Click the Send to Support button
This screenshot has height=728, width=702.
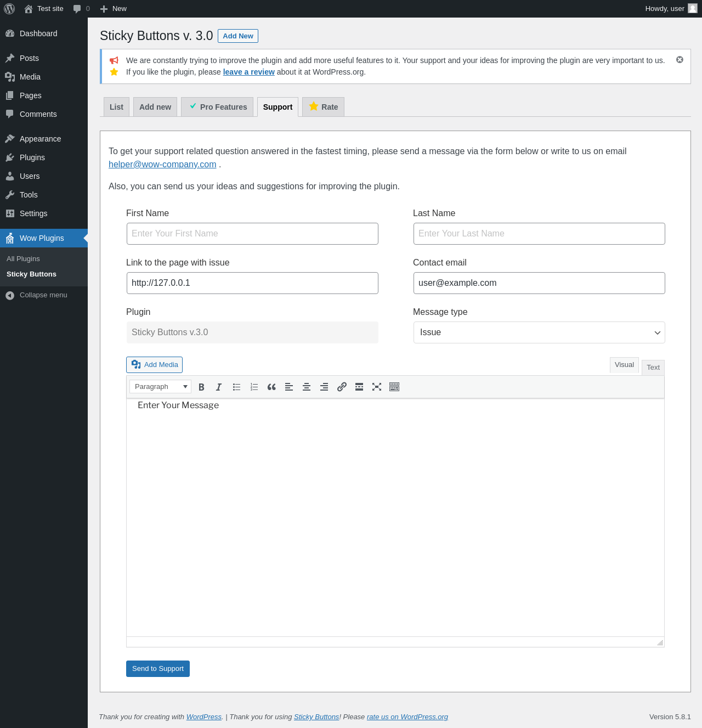click(158, 669)
